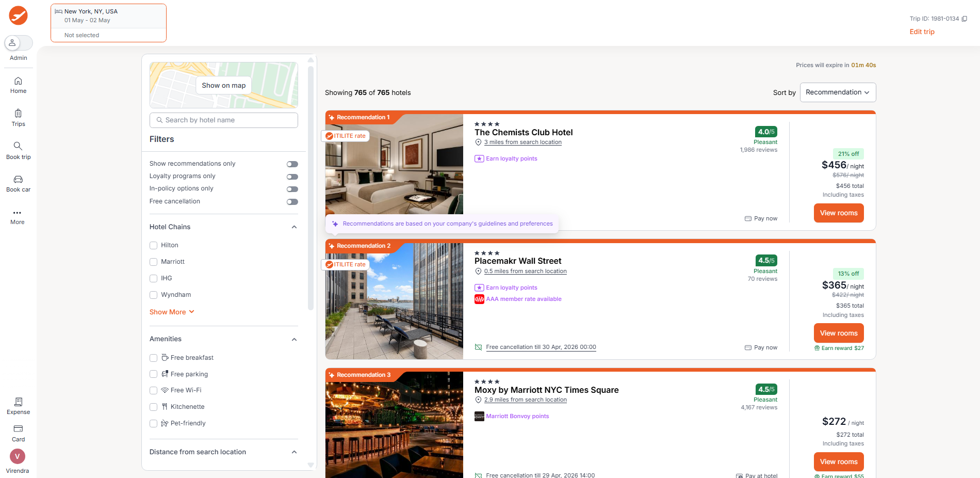The width and height of the screenshot is (980, 478).
Task: Toggle Show recommendations only switch
Action: tap(292, 164)
